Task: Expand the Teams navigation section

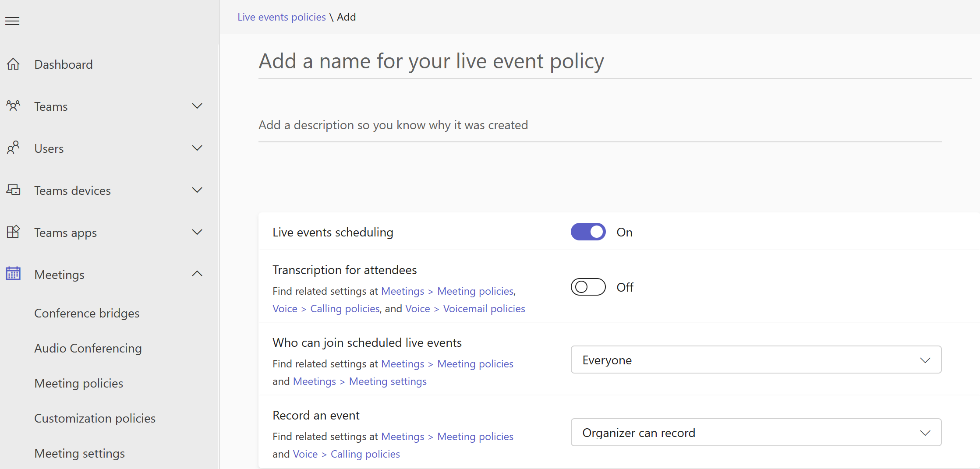Action: [x=197, y=106]
